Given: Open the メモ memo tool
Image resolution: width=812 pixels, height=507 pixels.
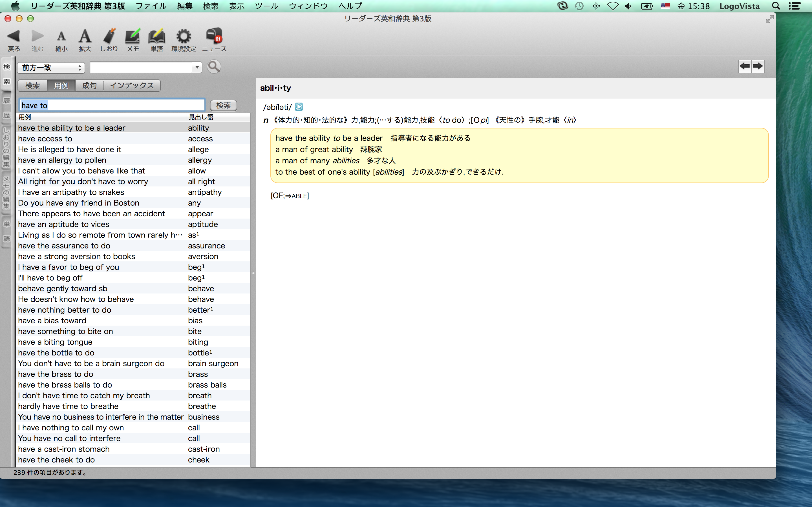Looking at the screenshot, I should (133, 36).
